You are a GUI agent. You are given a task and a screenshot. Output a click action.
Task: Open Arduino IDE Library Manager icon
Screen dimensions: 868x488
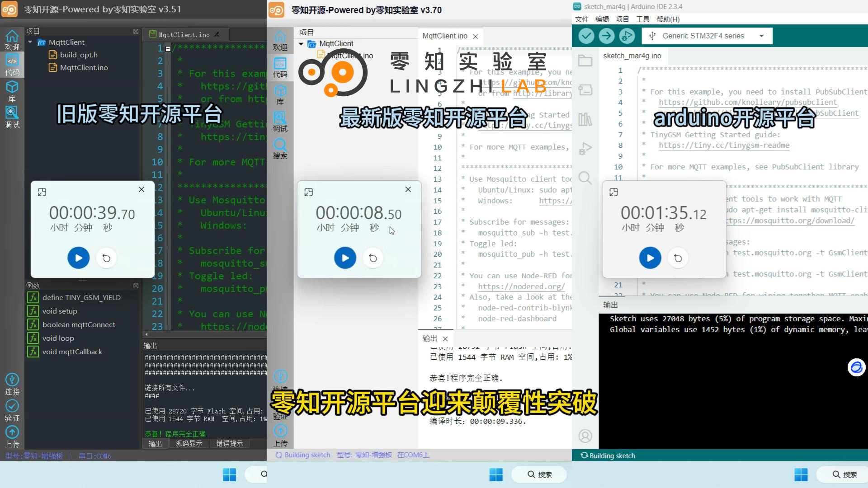[x=585, y=119]
